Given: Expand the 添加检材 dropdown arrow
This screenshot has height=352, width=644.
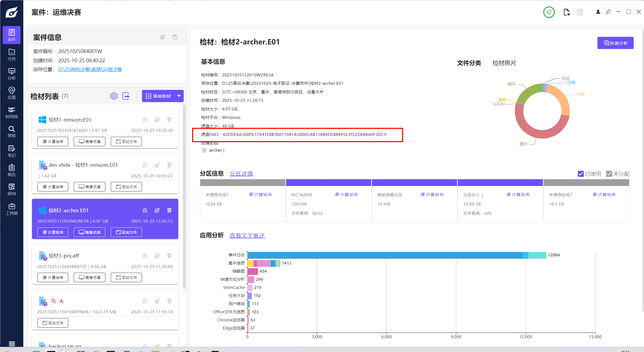Looking at the screenshot, I should (179, 96).
